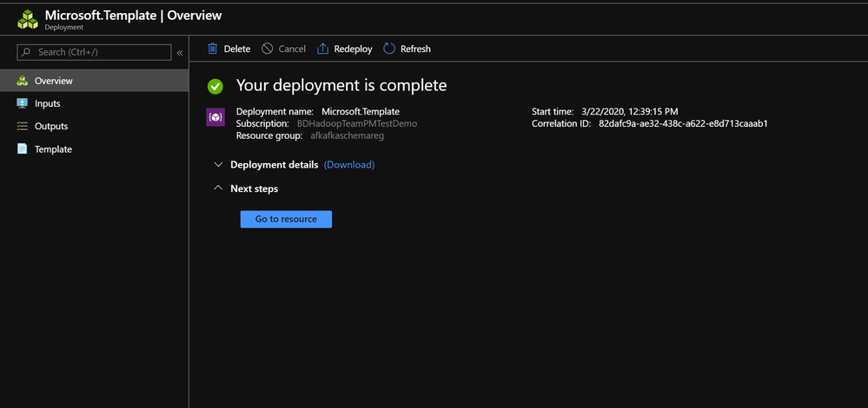
Task: Click the Inputs monitor icon
Action: [x=22, y=103]
